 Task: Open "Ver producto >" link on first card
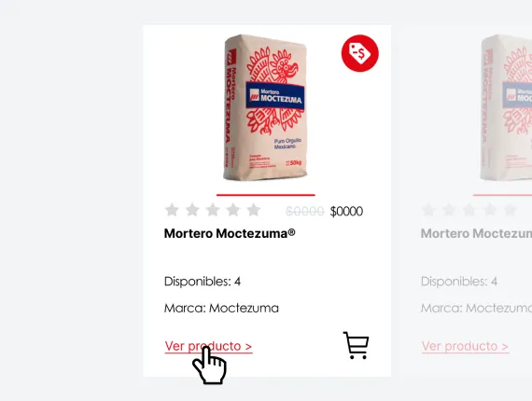tap(208, 346)
